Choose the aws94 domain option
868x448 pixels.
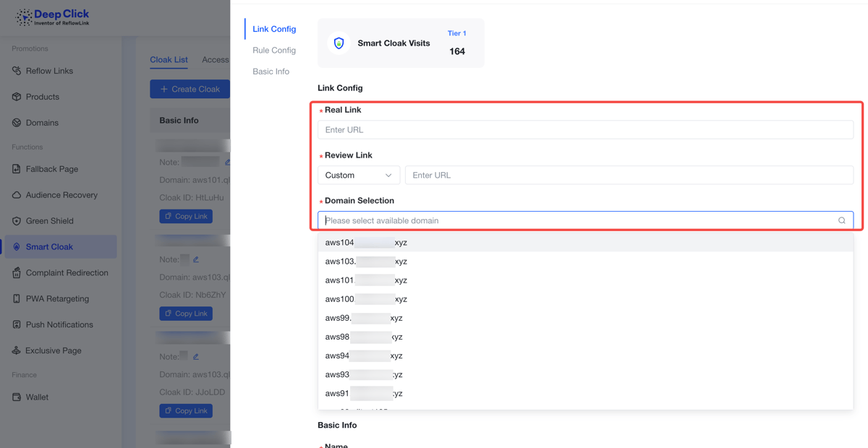pos(585,356)
